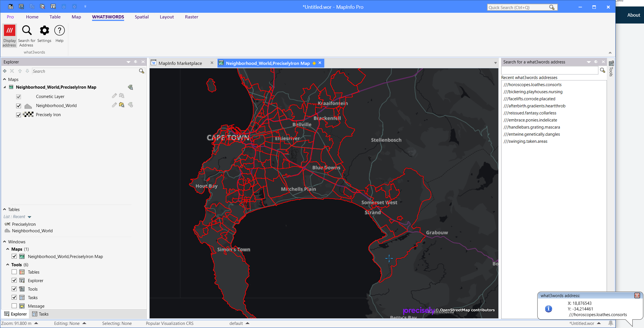Open the Spatial ribbon tab
Viewport: 644px width, 328px height.
[142, 17]
